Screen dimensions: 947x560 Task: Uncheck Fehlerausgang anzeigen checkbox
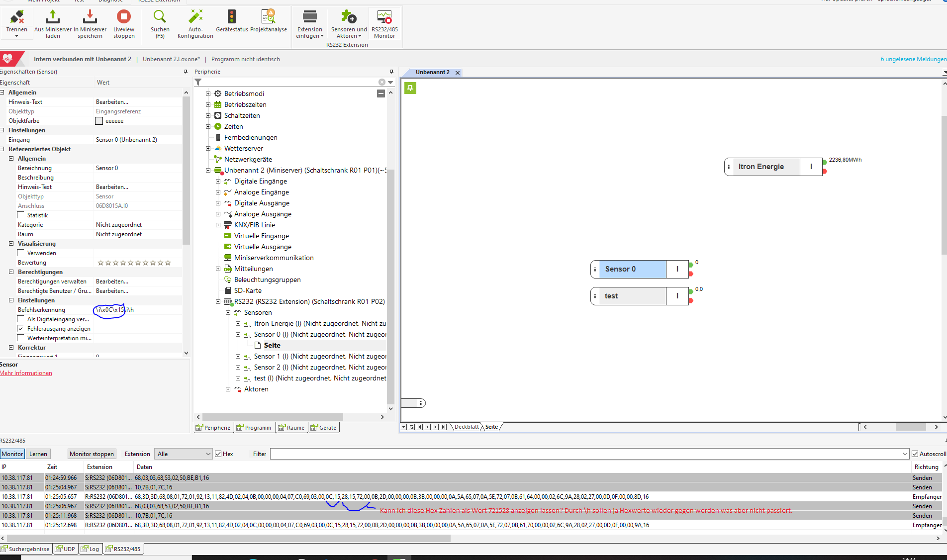pyautogui.click(x=21, y=329)
